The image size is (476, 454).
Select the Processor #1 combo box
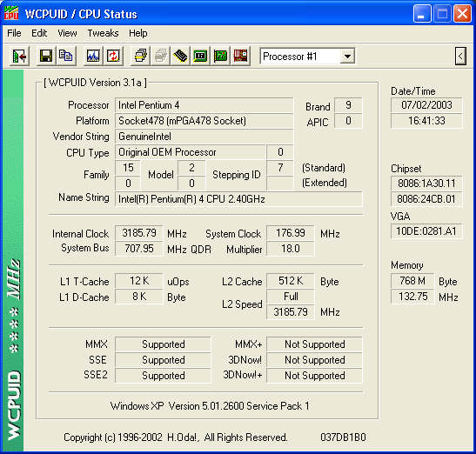click(307, 57)
